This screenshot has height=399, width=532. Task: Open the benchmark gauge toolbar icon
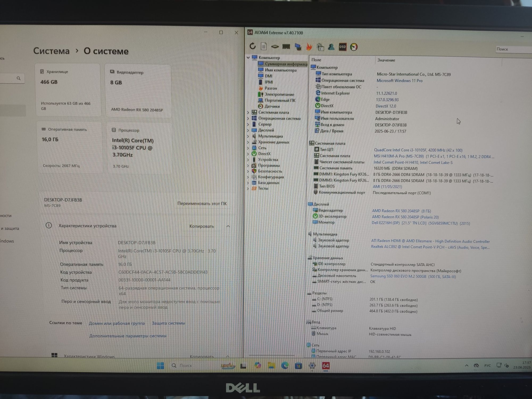(354, 47)
